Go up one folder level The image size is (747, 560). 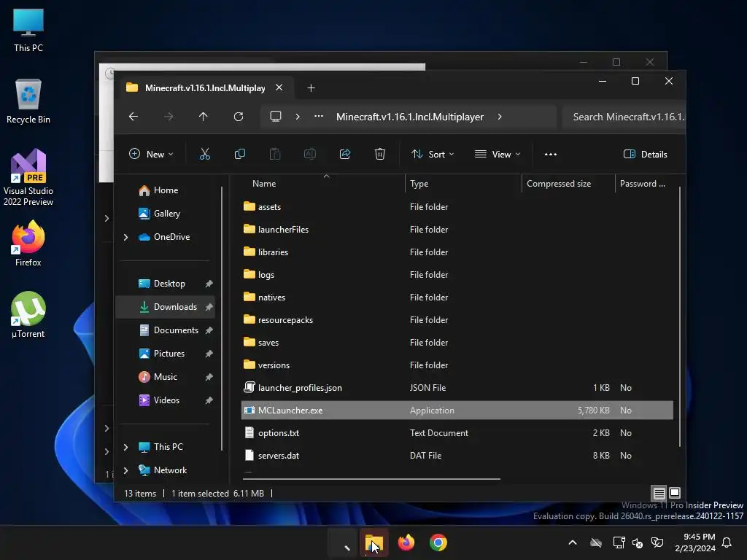pyautogui.click(x=204, y=117)
